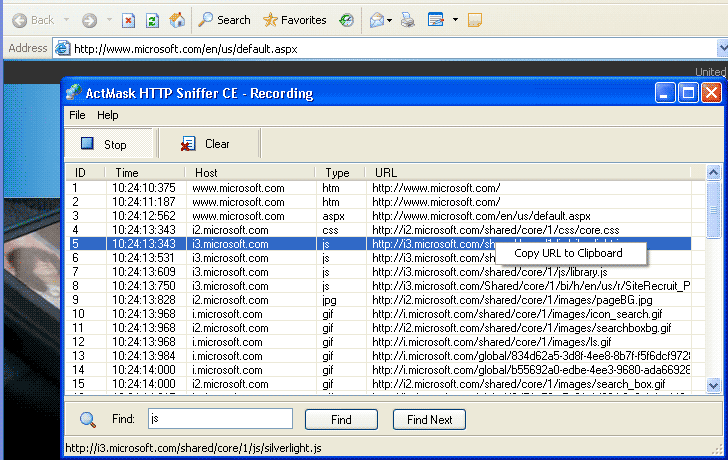728x460 pixels.
Task: Select row 6 at 10:24:13:531
Action: click(380, 258)
